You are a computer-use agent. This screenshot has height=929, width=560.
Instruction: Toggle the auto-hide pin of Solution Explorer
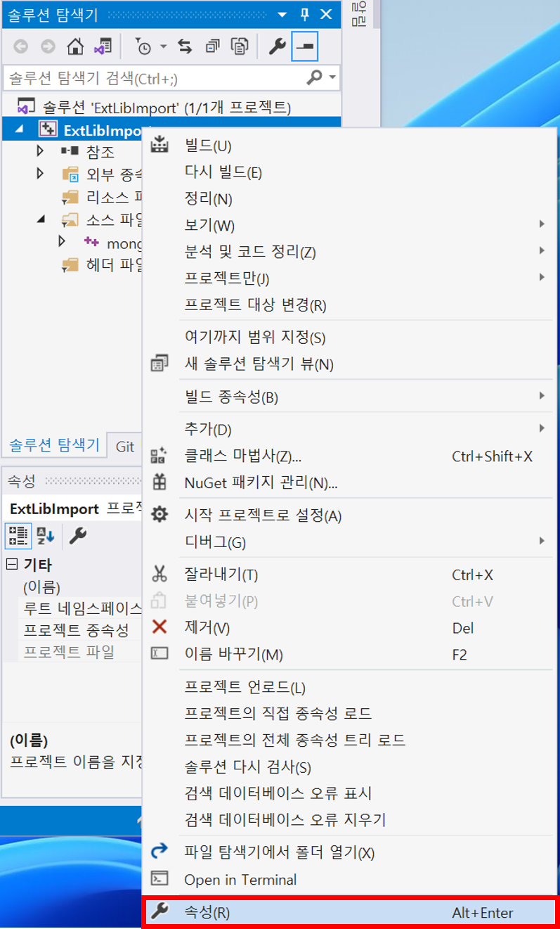(305, 14)
